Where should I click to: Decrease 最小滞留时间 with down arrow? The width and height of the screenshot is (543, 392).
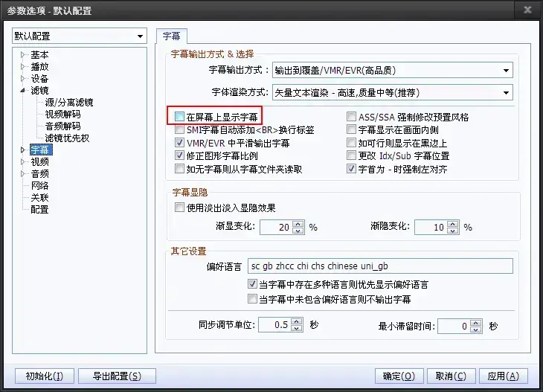tap(476, 330)
